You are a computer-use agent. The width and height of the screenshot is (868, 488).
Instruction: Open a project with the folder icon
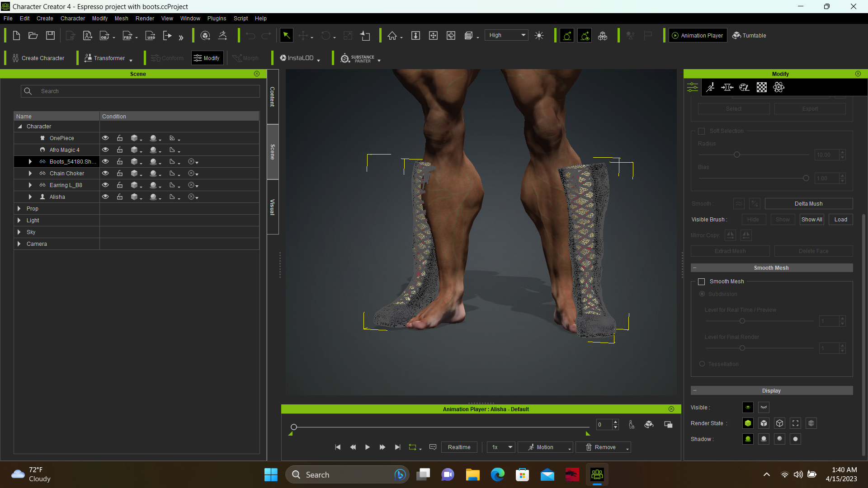[x=33, y=36]
